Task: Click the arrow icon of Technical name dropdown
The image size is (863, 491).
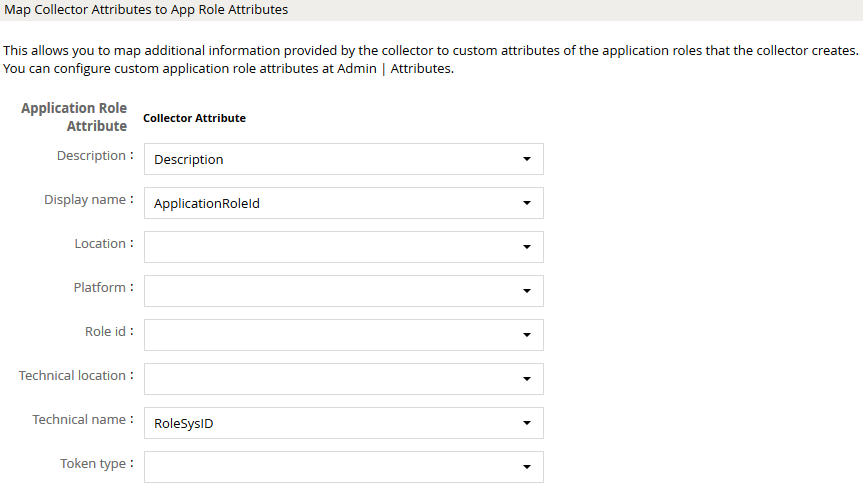Action: point(527,423)
